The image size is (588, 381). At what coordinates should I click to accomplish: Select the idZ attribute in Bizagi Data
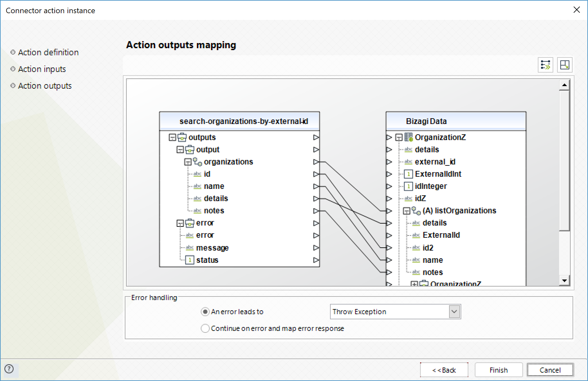tap(420, 199)
